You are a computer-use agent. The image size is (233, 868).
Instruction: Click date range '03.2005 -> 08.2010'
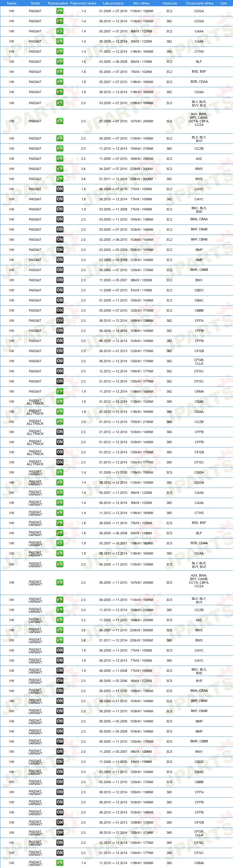point(113,240)
